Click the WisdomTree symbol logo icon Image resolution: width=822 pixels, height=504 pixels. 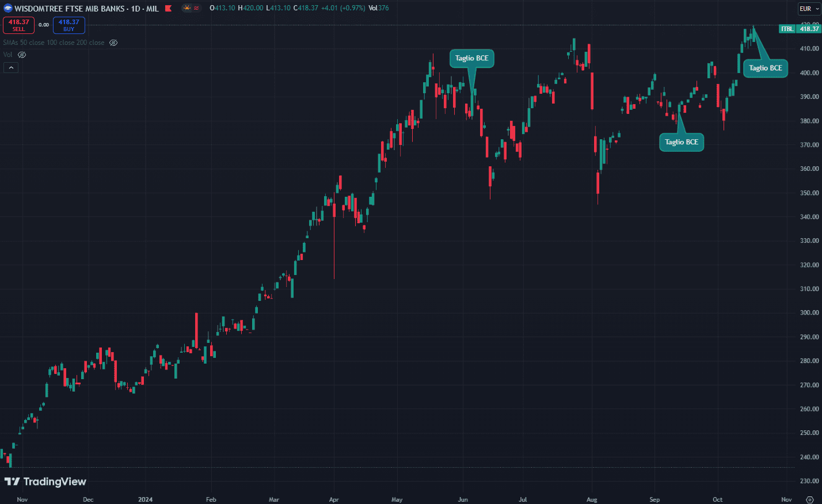click(x=7, y=8)
